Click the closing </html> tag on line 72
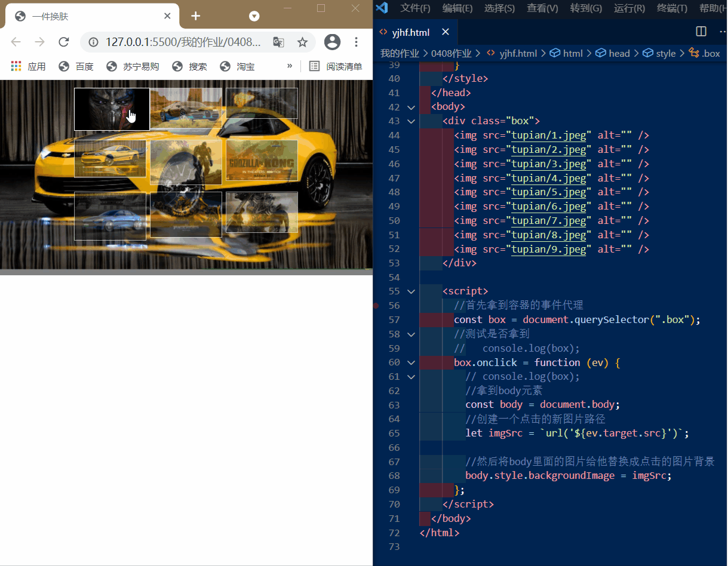728x566 pixels. coord(440,533)
